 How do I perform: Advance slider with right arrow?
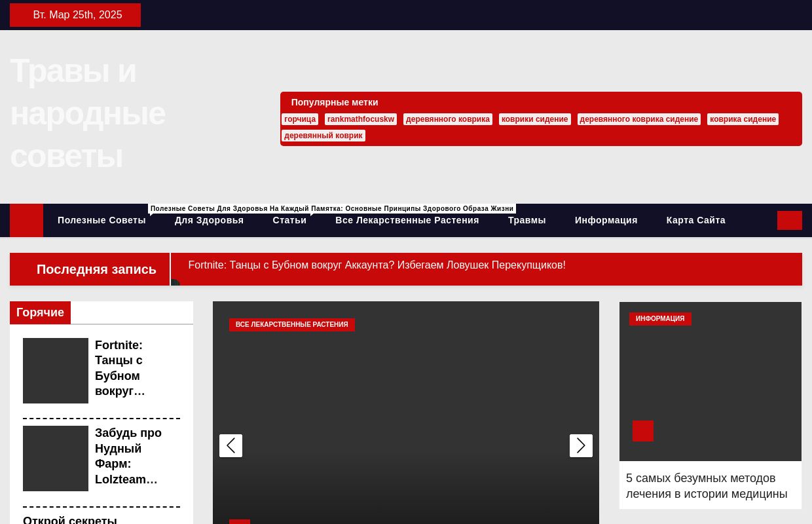pyautogui.click(x=581, y=445)
